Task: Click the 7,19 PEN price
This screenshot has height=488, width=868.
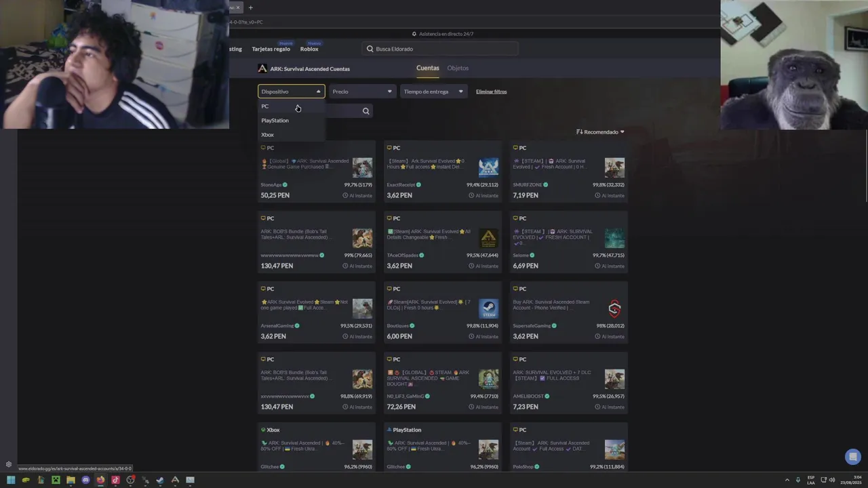Action: [x=526, y=195]
